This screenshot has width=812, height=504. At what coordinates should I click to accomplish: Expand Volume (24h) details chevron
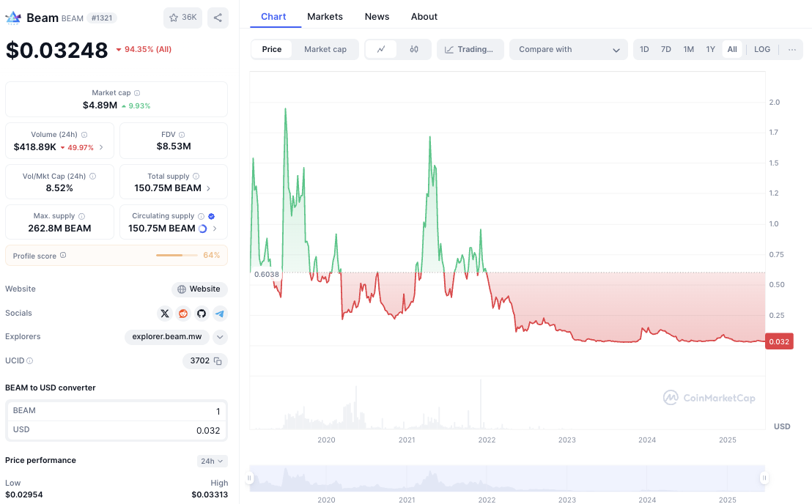click(x=101, y=147)
